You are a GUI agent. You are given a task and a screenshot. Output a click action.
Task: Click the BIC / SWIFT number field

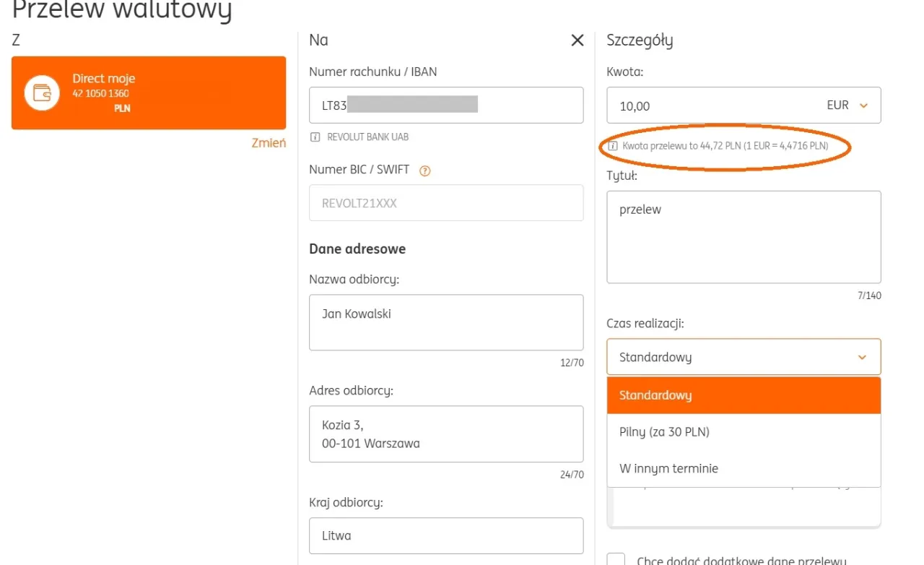click(x=446, y=203)
